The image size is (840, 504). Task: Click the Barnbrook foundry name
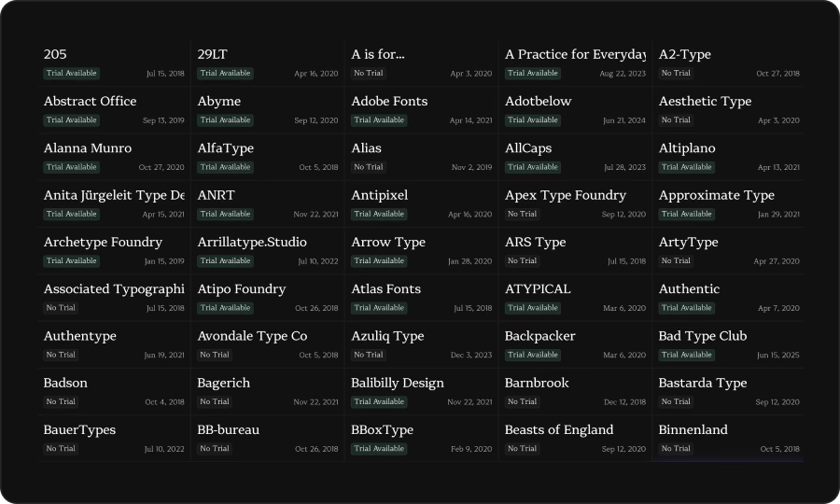(537, 383)
